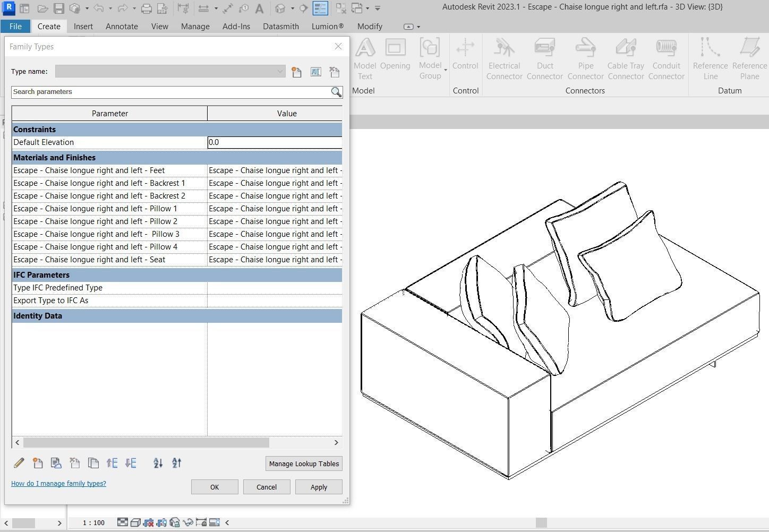Open the Default 3D View house icon

280,8
